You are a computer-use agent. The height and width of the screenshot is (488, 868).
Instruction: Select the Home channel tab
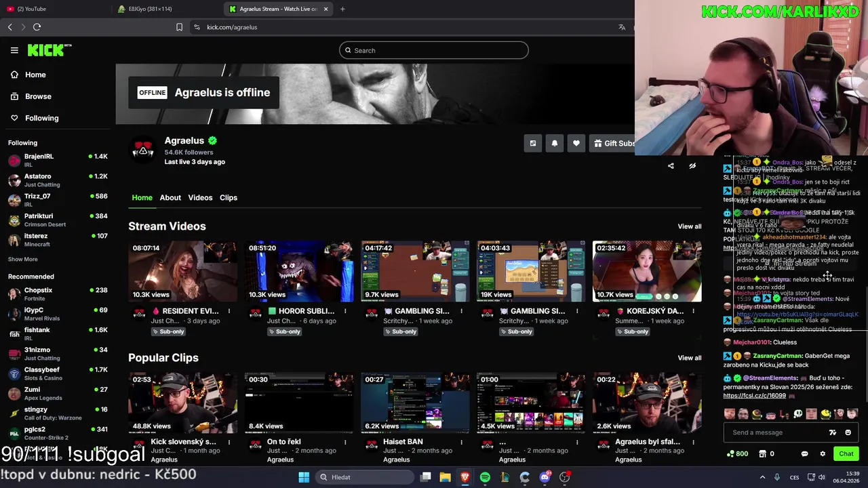[x=142, y=197]
